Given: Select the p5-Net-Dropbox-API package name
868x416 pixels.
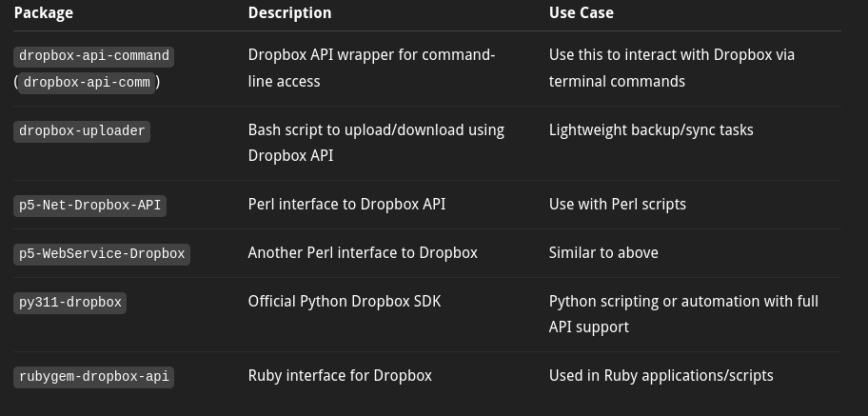Looking at the screenshot, I should (89, 206).
